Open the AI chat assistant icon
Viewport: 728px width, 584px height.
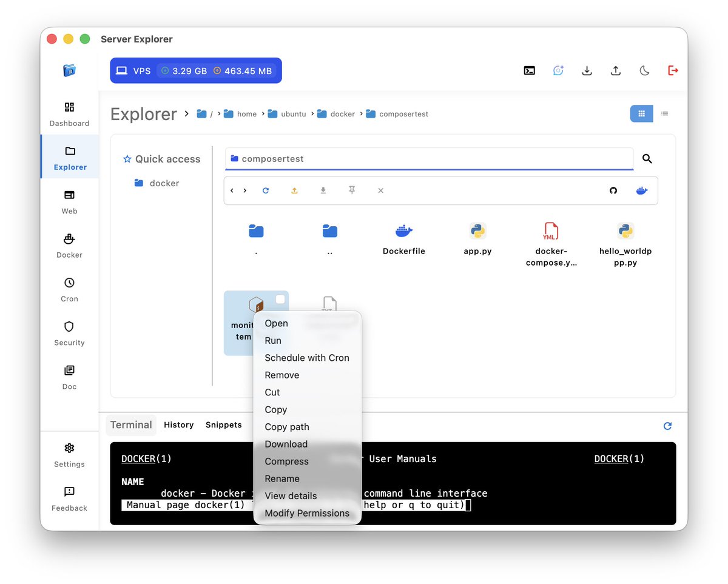pos(558,70)
